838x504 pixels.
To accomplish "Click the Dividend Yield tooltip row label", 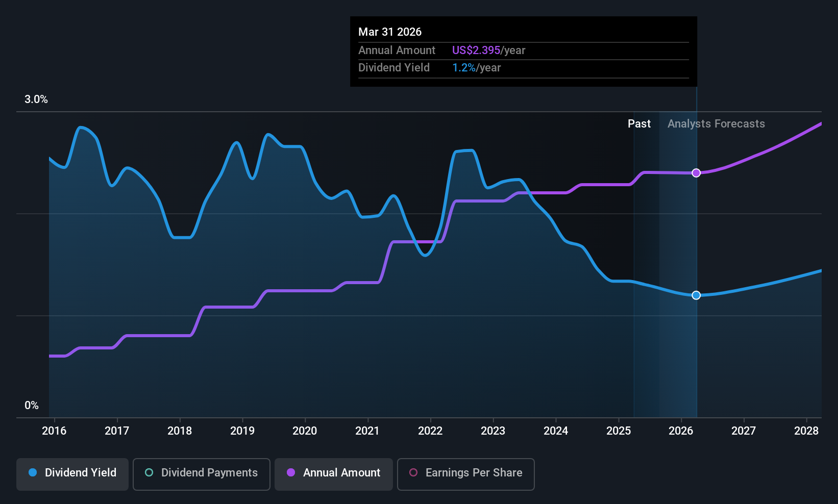I will (x=394, y=68).
